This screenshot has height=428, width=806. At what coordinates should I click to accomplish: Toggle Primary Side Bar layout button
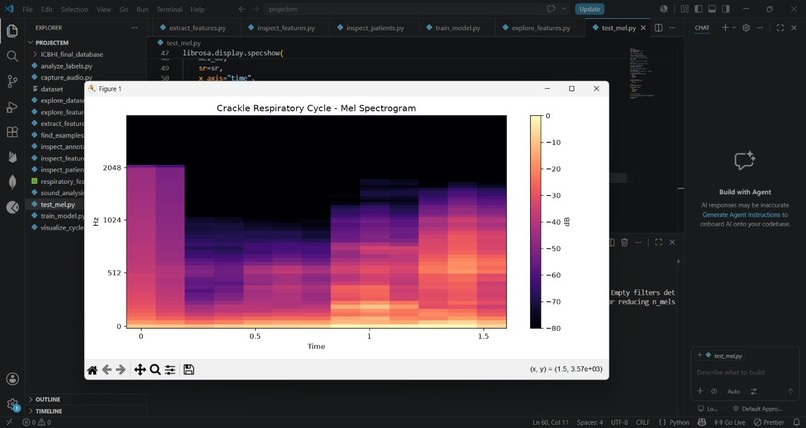tap(698, 9)
